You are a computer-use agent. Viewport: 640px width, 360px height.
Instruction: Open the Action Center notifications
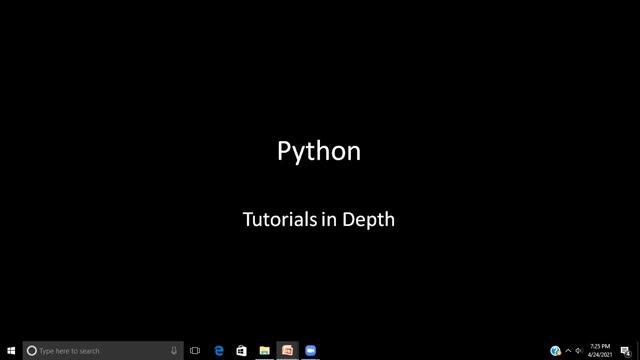click(x=626, y=351)
